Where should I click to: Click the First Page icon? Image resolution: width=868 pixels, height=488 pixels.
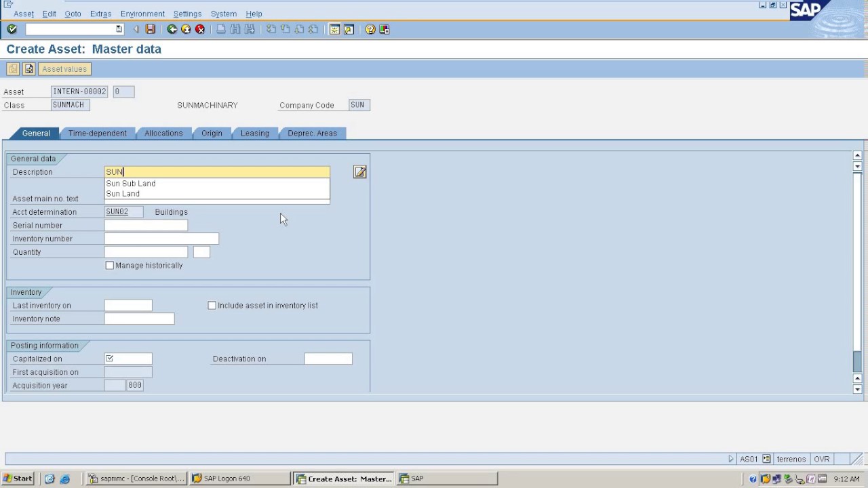pos(271,29)
